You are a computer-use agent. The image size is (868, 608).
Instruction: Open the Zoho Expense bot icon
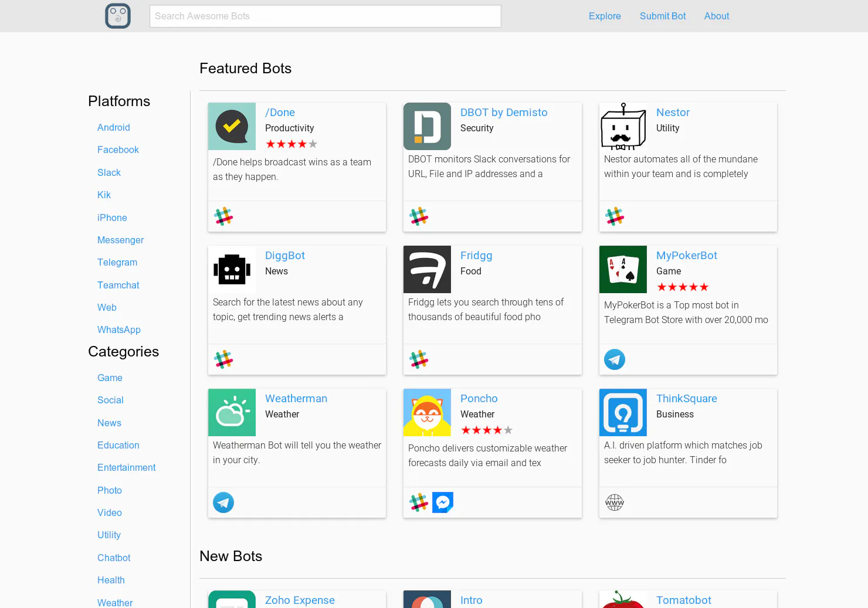click(x=232, y=599)
